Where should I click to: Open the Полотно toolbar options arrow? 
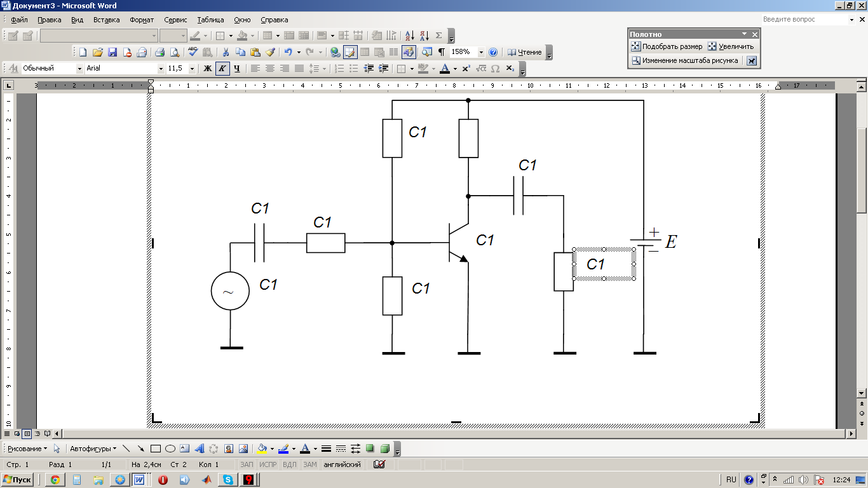(x=744, y=34)
